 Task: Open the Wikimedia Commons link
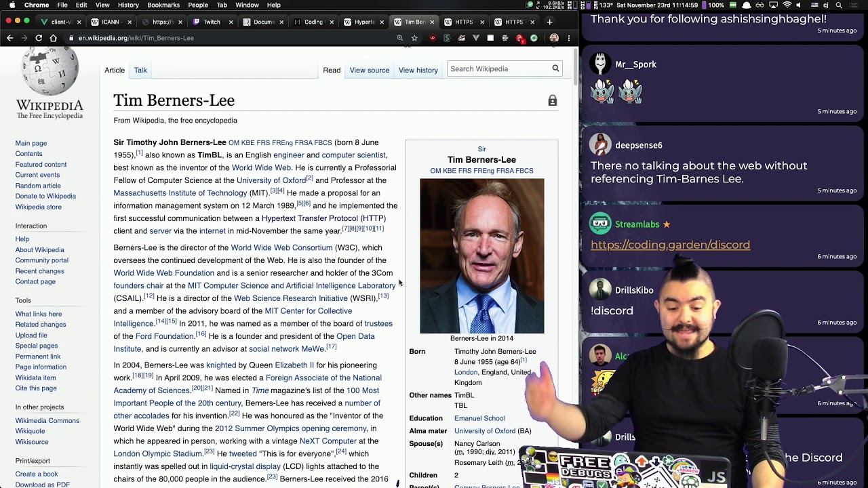[x=47, y=420]
